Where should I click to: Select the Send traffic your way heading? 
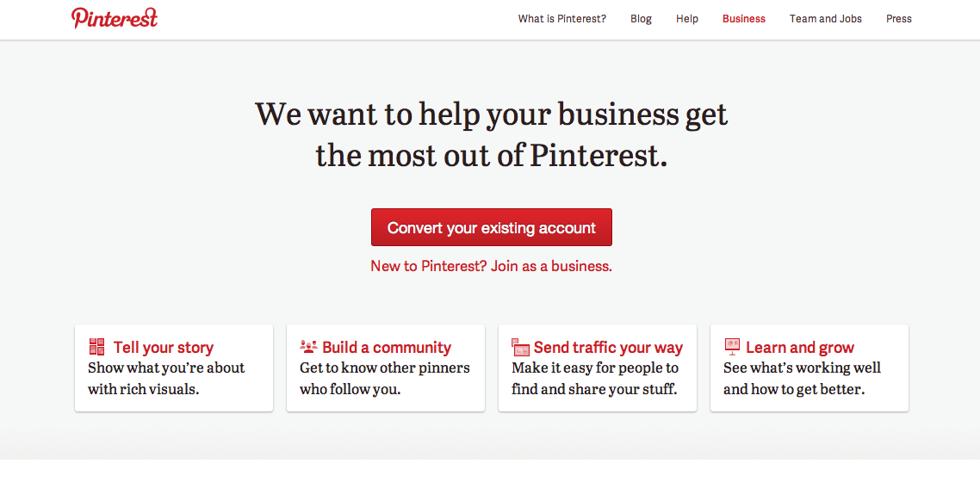point(608,348)
